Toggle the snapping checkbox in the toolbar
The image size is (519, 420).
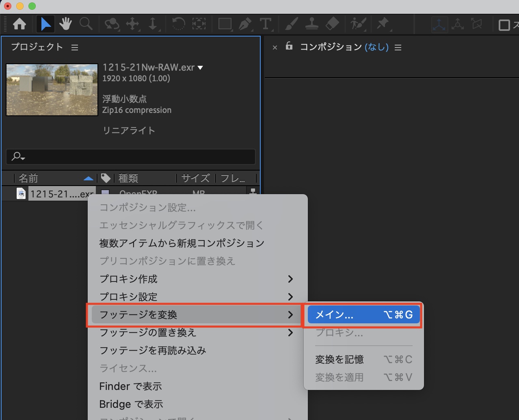point(504,25)
